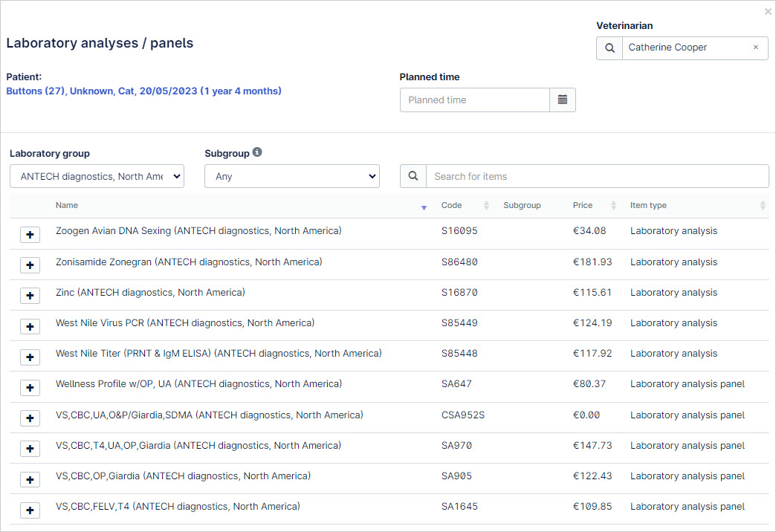This screenshot has height=532, width=776.
Task: Select Zonisamide Zonegran row name
Action: [189, 262]
